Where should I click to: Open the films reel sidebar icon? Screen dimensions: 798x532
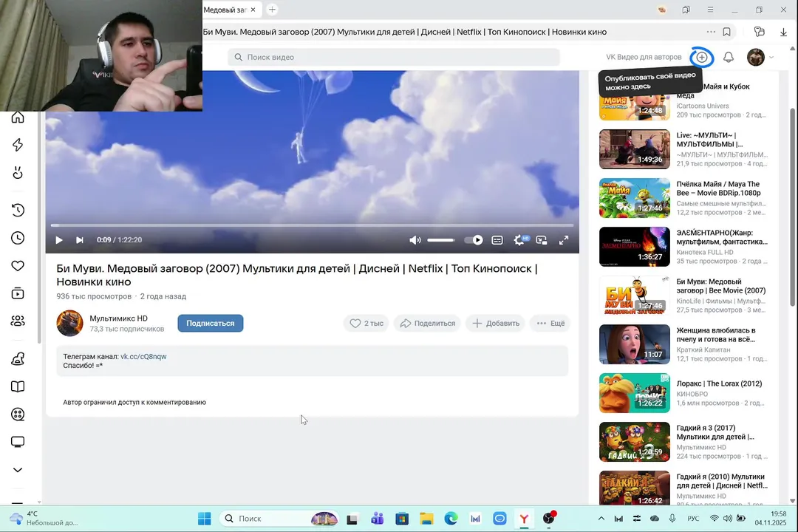[18, 415]
